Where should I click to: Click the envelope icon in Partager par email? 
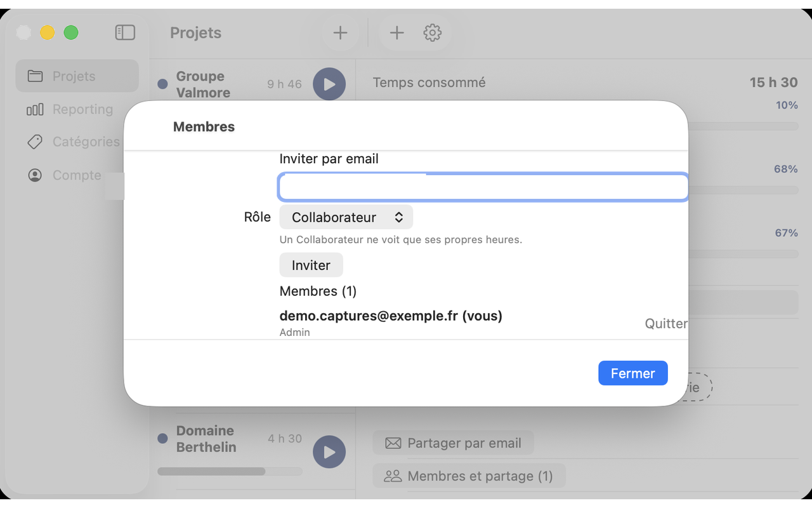(x=393, y=443)
